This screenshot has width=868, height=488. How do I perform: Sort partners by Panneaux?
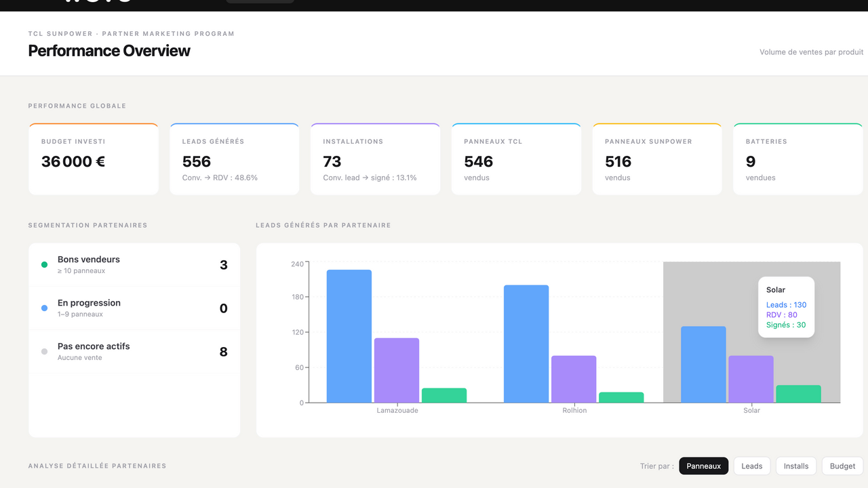click(703, 466)
